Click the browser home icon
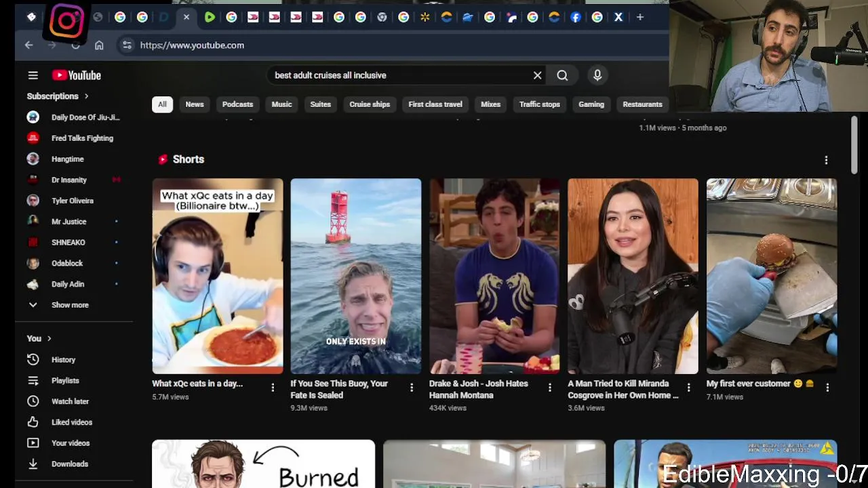 click(99, 45)
